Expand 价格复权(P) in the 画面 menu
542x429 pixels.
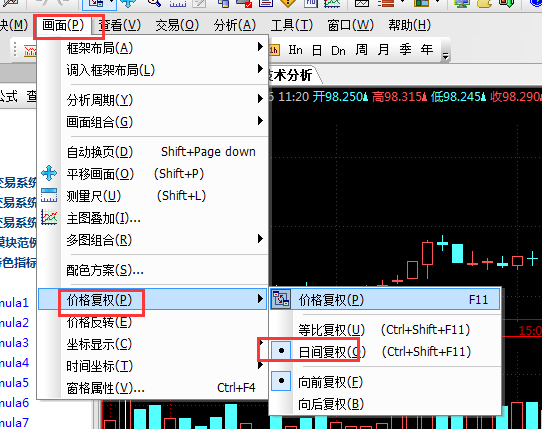pos(152,300)
